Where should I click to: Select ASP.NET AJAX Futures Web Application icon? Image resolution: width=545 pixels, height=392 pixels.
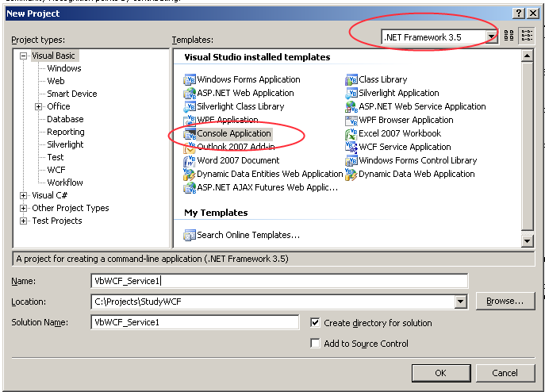point(190,187)
